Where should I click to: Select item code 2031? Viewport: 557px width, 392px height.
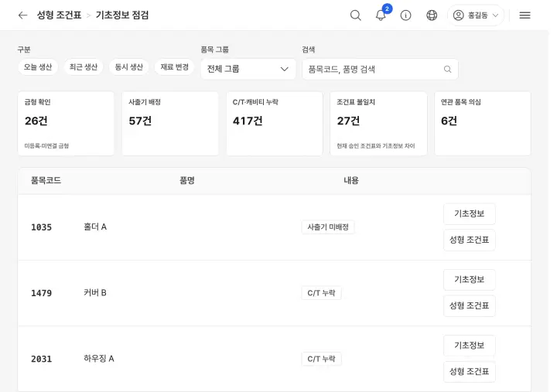[x=41, y=359]
